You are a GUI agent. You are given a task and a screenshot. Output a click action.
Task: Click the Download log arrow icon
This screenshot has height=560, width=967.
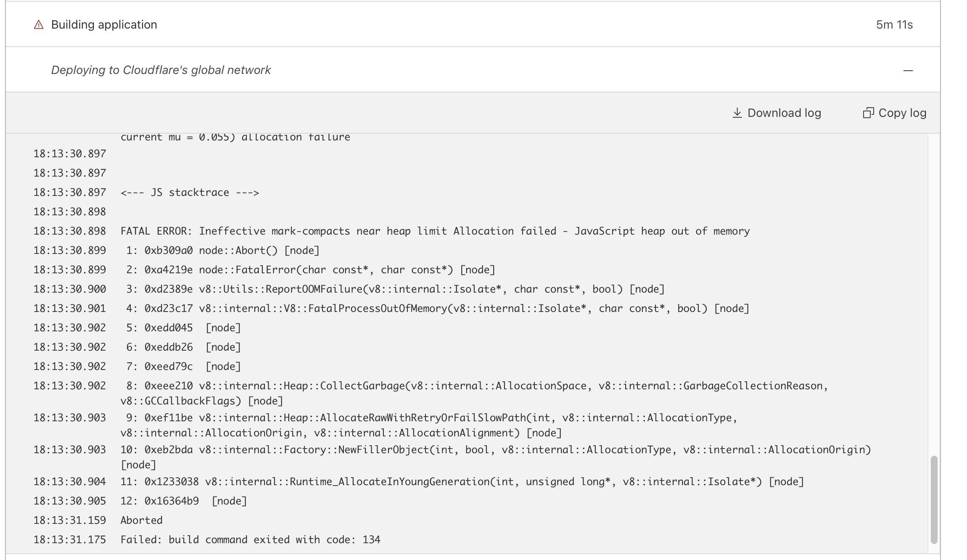tap(737, 113)
